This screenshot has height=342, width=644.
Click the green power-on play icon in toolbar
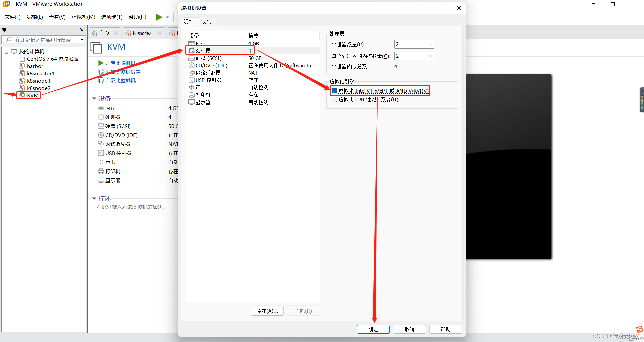pos(159,17)
